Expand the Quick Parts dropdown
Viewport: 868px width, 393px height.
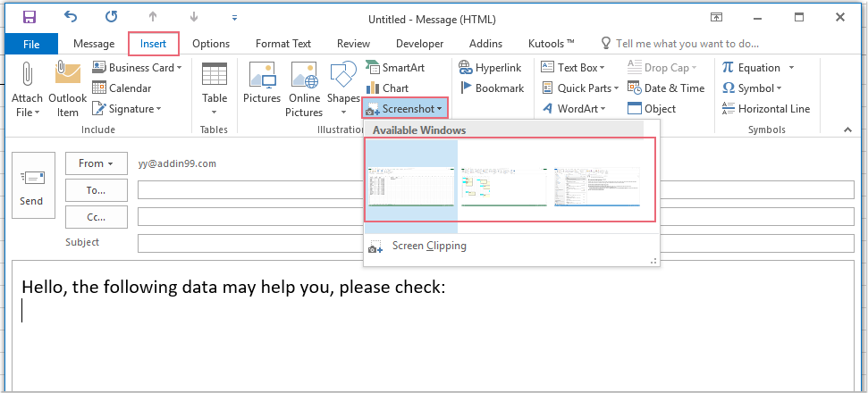577,88
